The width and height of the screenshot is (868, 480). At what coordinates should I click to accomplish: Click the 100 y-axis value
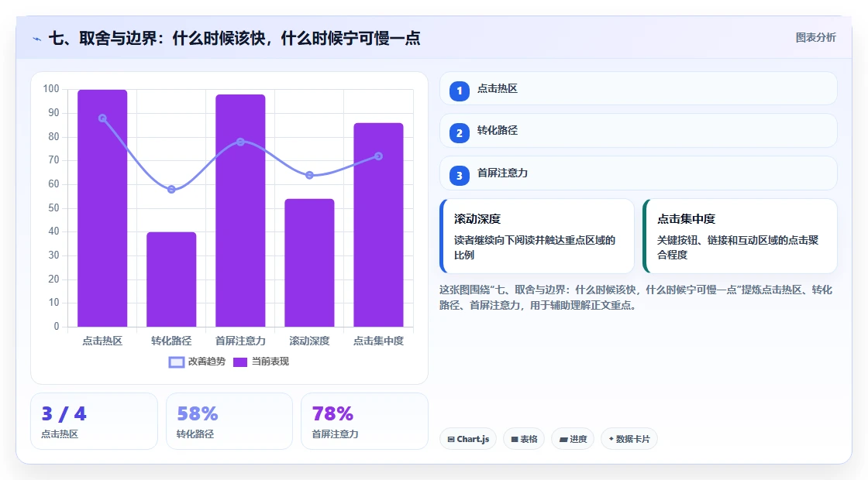(51, 89)
